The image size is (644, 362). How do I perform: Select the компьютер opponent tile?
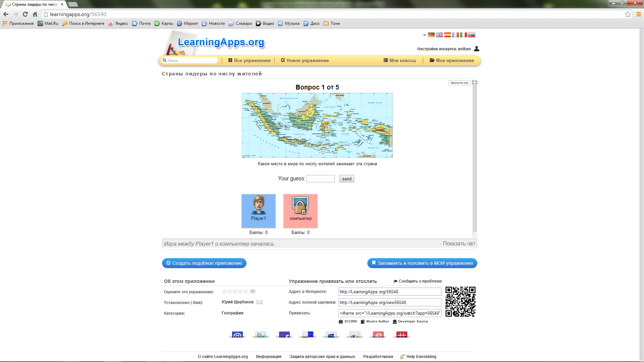point(301,211)
